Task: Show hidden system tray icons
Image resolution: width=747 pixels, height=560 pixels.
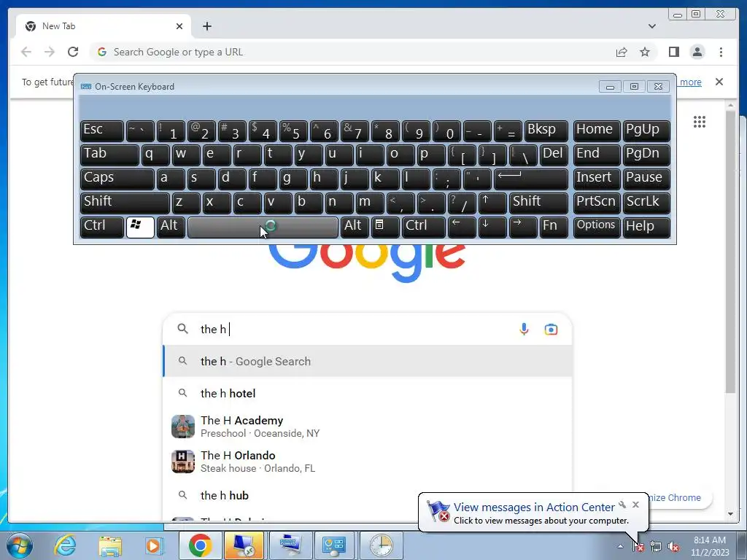Action: point(620,546)
